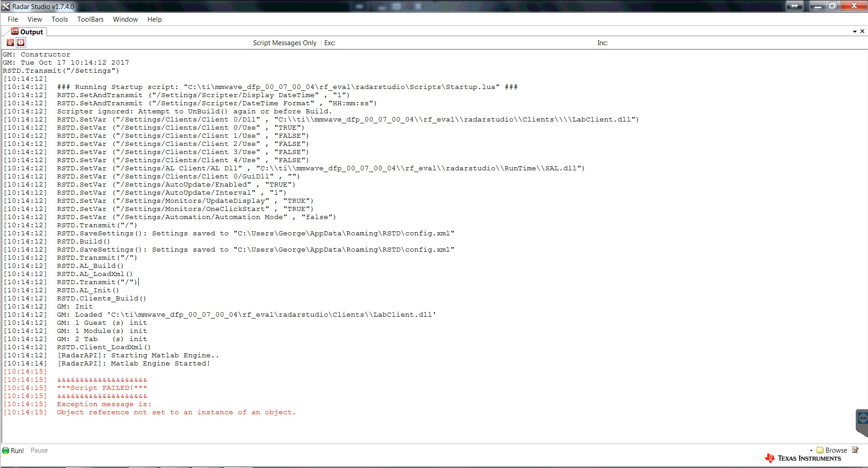868x468 pixels.
Task: Open the Tools menu
Action: (x=60, y=19)
